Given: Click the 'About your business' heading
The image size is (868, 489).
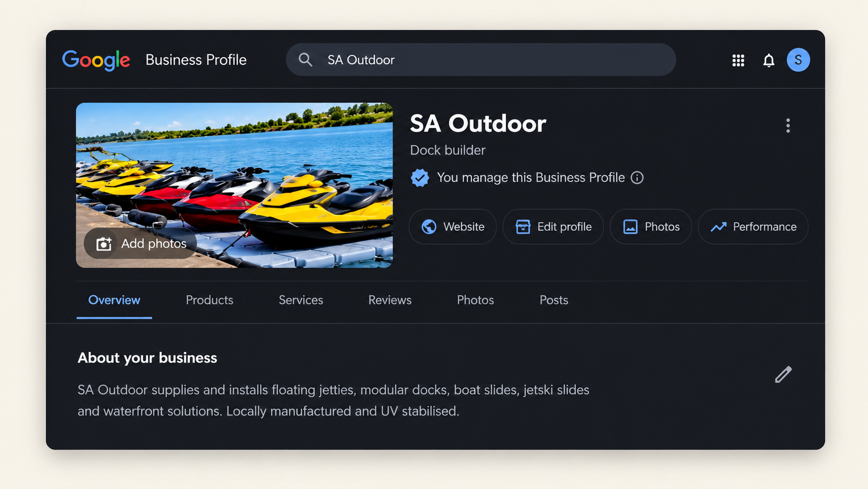Looking at the screenshot, I should pyautogui.click(x=147, y=358).
